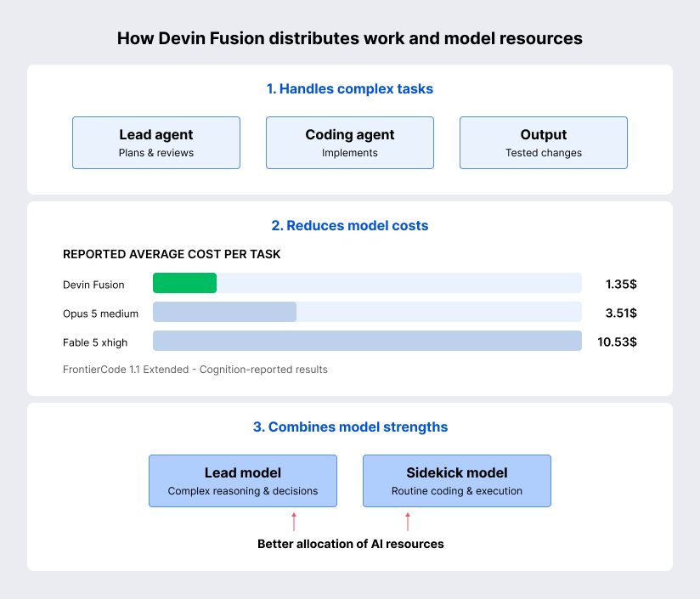Click the Devin Fusion row label
700x599 pixels.
93,285
